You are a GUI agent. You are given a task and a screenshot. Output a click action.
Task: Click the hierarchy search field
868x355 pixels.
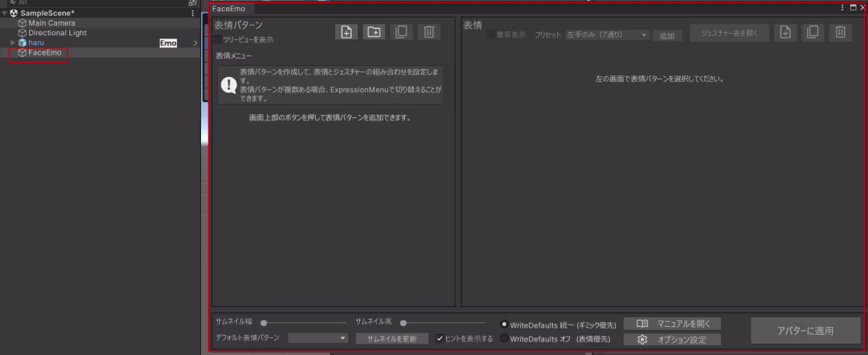(97, 2)
